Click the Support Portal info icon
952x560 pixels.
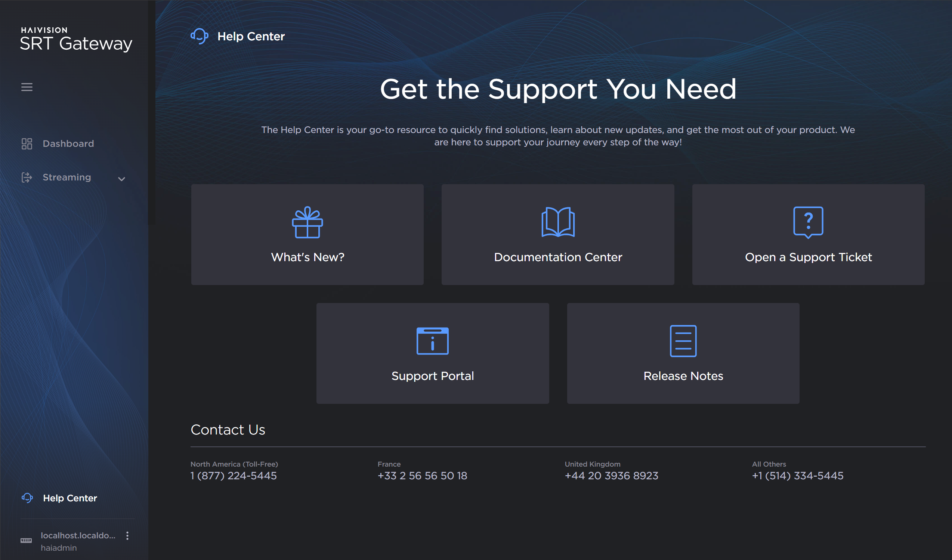[432, 340]
